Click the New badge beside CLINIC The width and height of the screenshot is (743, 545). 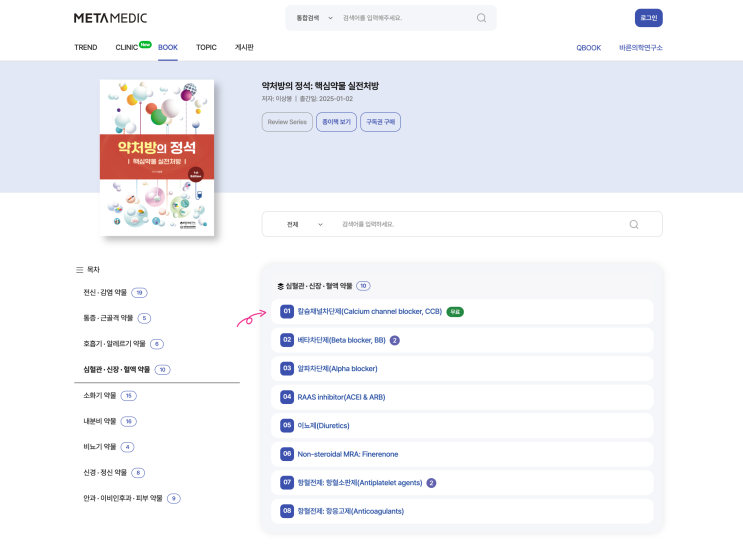pos(145,44)
